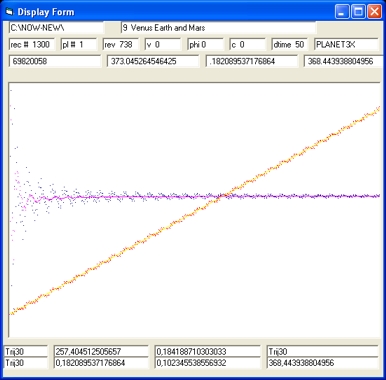The image size is (386, 380).
Task: Click the lower-left Trij30 field
Action: (x=26, y=363)
